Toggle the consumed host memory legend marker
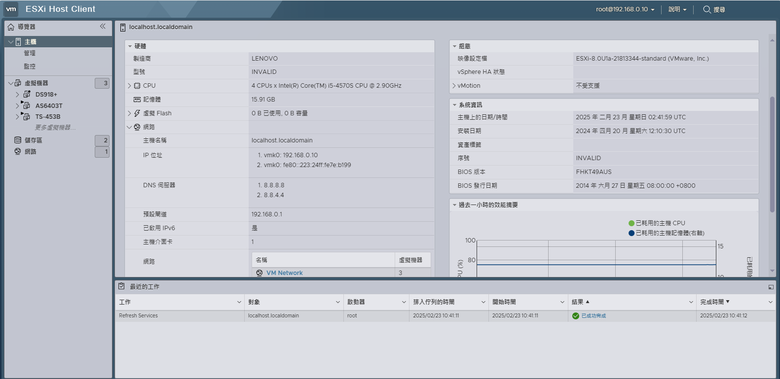This screenshot has height=379, width=780. click(x=632, y=233)
